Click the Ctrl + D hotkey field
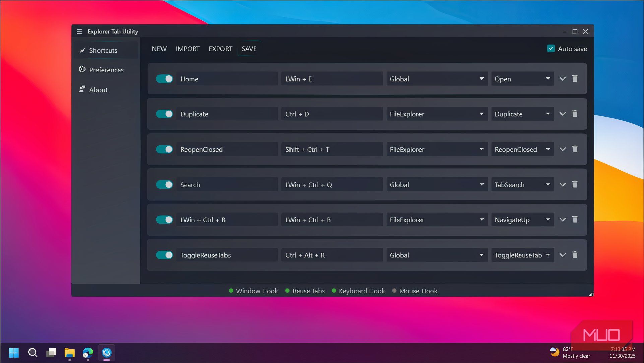The height and width of the screenshot is (363, 644). tap(332, 114)
